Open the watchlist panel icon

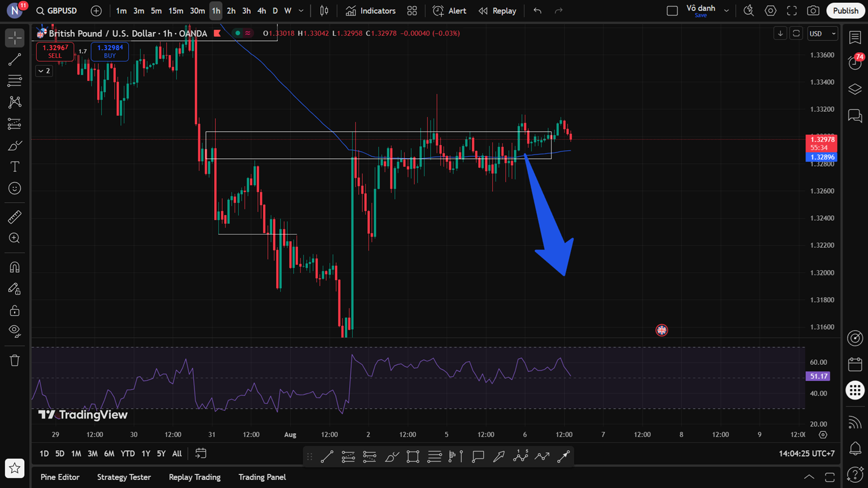[x=855, y=38]
